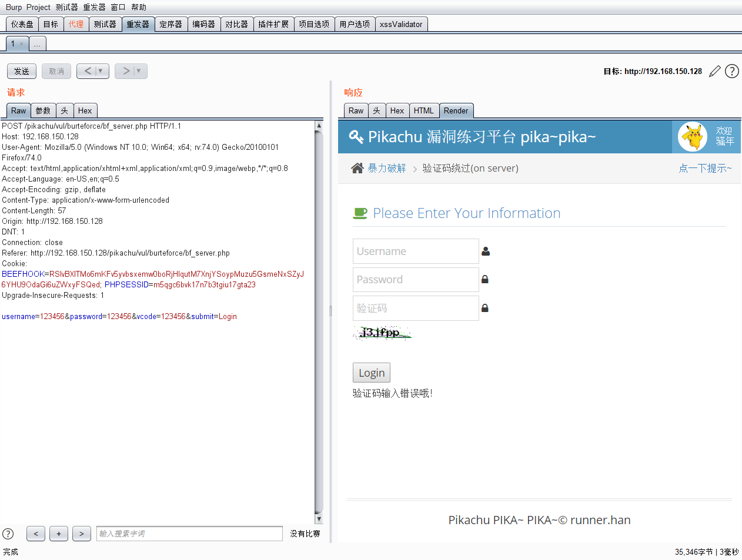Screen dimensions: 742x560
Task: Click the home icon in breadcrumb
Action: click(357, 168)
